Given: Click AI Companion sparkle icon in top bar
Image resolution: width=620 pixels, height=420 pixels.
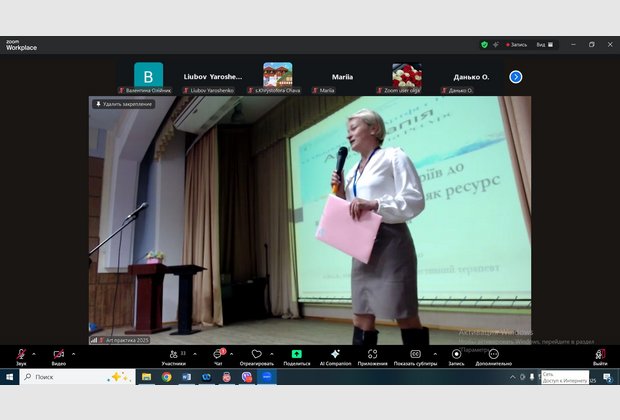Looking at the screenshot, I should [496, 45].
